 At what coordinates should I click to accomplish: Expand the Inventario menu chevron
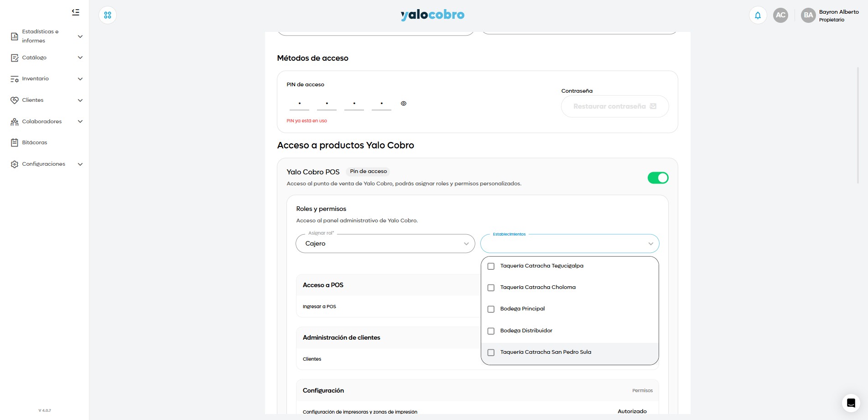pos(80,79)
